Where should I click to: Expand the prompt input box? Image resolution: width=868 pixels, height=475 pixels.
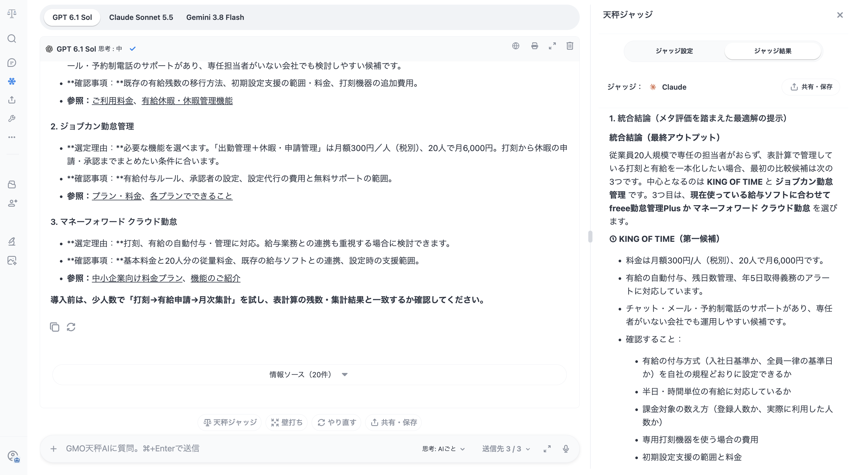547,449
